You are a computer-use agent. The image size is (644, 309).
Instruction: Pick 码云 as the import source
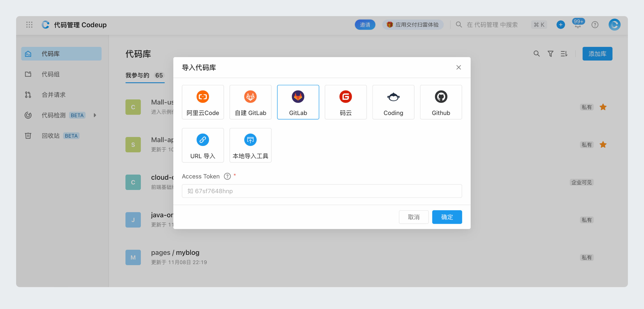click(345, 102)
